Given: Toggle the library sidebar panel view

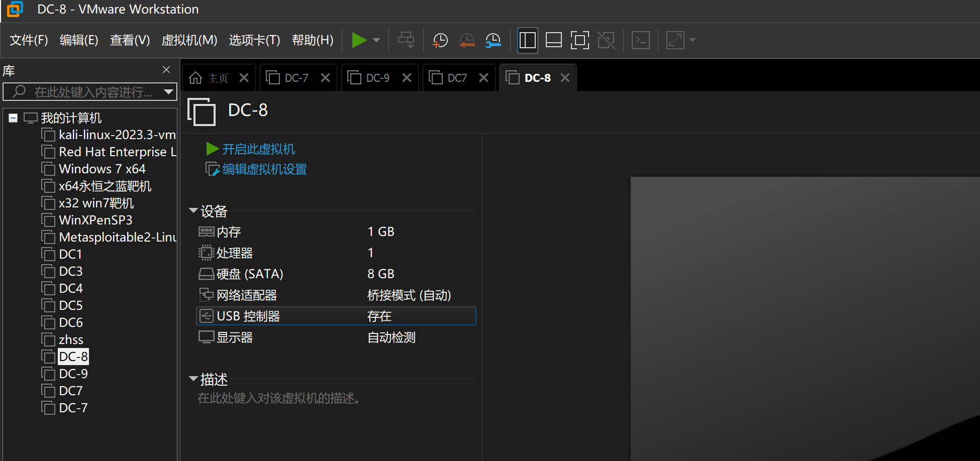Looking at the screenshot, I should (x=527, y=40).
